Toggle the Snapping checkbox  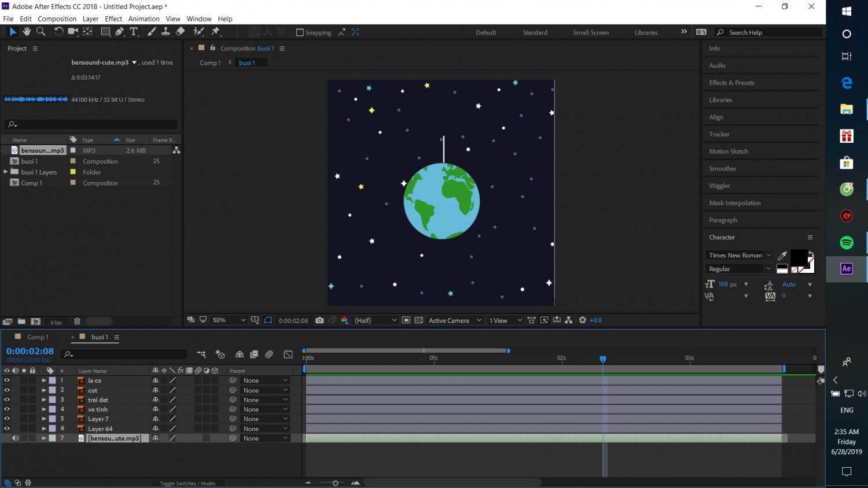point(300,32)
